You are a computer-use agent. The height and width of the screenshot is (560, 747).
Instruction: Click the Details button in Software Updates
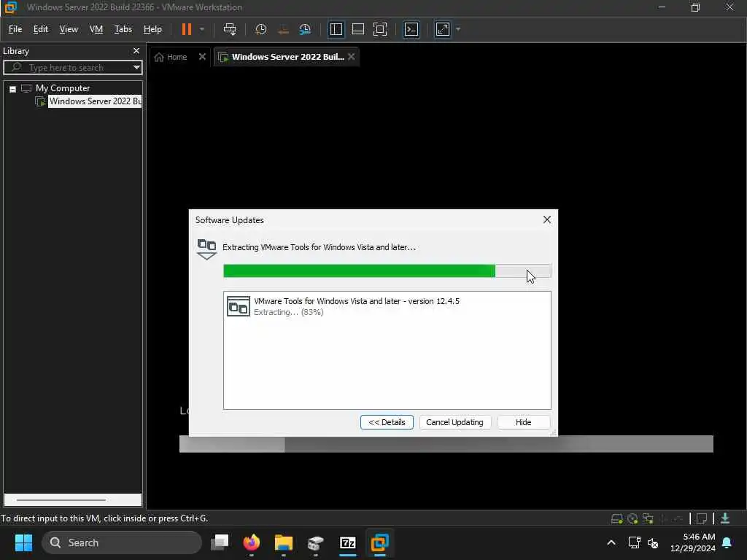[x=387, y=422]
